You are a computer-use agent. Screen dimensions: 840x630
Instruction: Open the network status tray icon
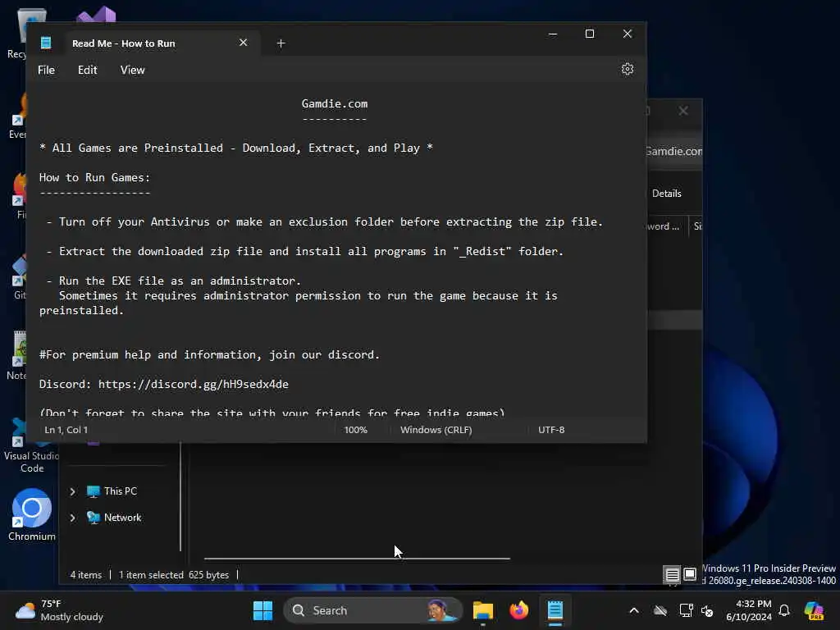(687, 610)
